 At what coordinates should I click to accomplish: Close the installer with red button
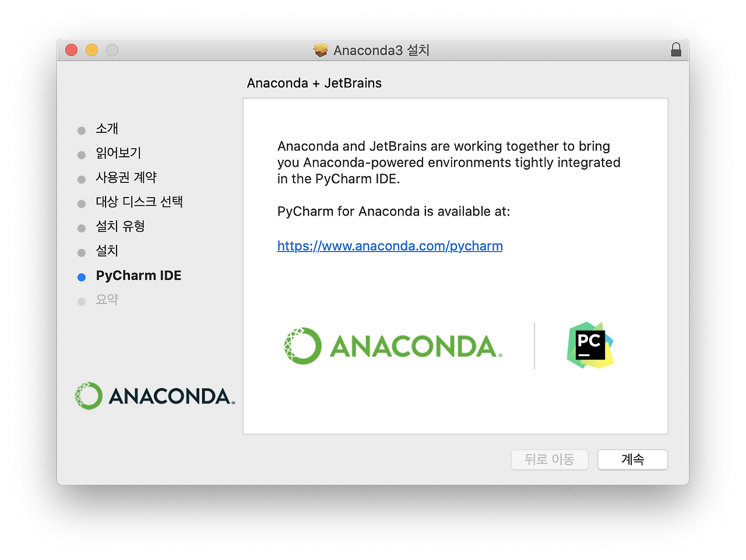72,50
